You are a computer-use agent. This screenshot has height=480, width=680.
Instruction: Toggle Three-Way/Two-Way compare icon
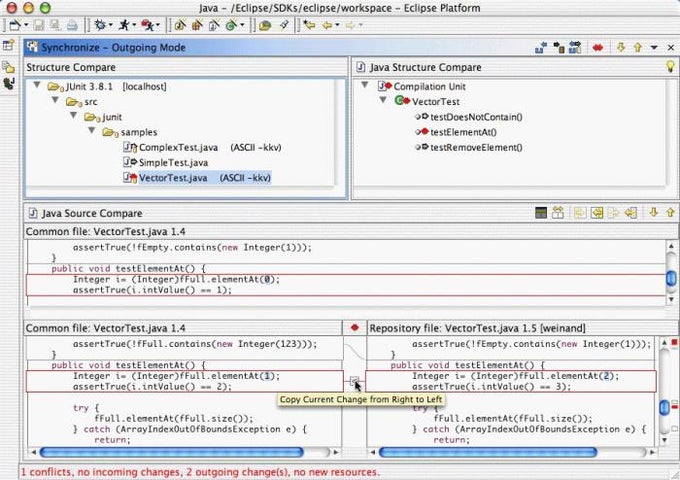pos(558,212)
